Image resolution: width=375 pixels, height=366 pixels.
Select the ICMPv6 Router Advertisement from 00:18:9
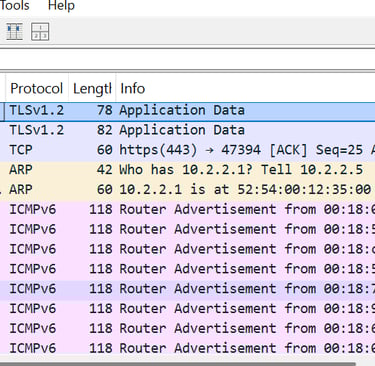point(187,309)
